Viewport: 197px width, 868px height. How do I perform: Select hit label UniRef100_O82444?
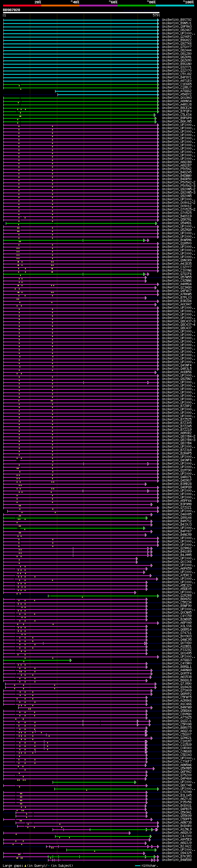coord(177,50)
